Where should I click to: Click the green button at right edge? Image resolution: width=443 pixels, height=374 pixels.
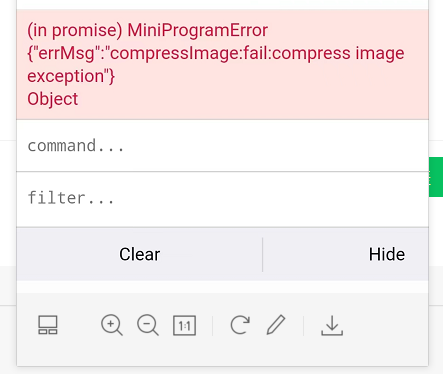436,177
